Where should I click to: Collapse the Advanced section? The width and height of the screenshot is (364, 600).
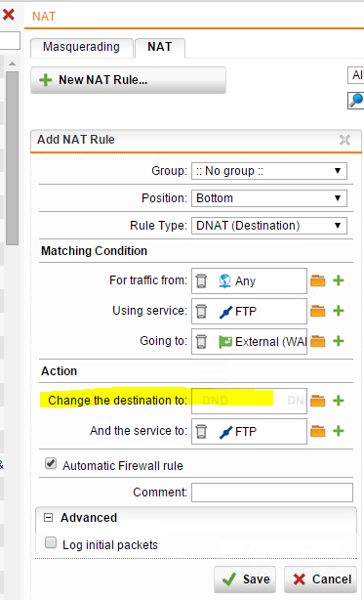48,518
